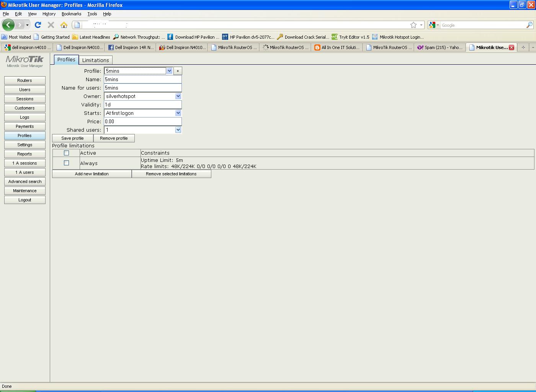Bookmark this page with the star icon
536x392 pixels.
413,25
